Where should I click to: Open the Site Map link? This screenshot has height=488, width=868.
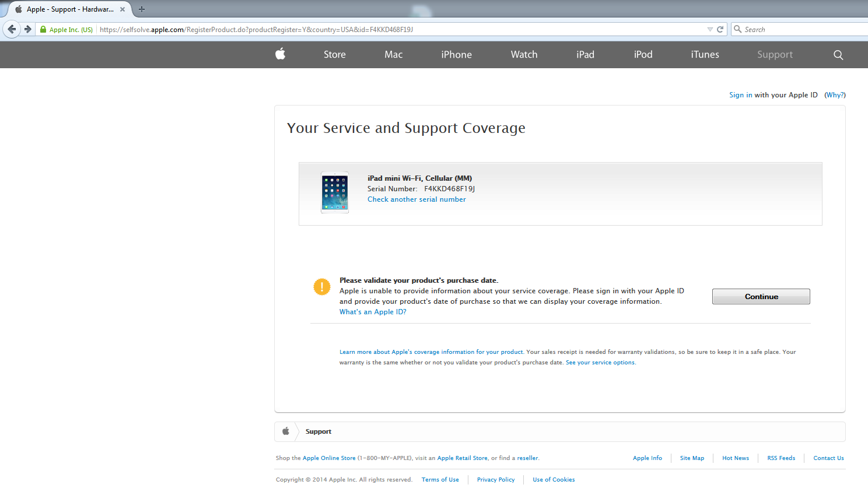[692, 458]
